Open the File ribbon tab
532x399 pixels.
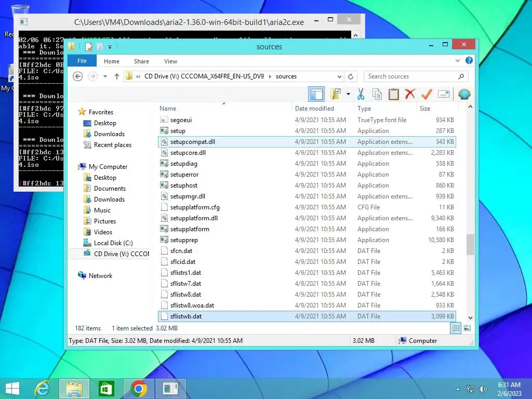pos(82,61)
